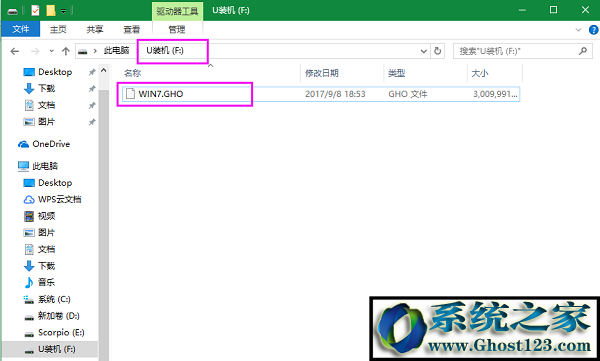The image size is (600, 361).
Task: Open 系统 (C:) drive
Action: coord(54,299)
